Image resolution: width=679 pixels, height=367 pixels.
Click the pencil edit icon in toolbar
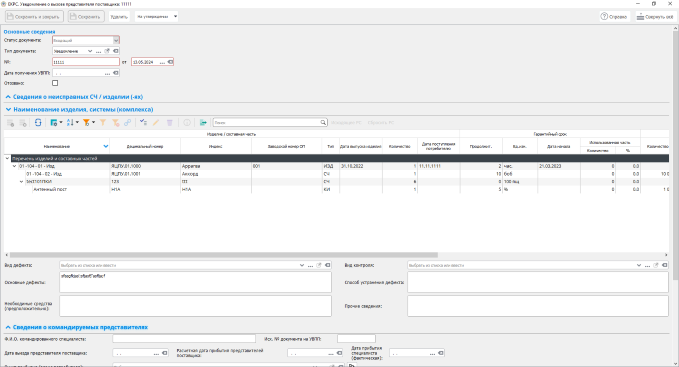pos(156,123)
